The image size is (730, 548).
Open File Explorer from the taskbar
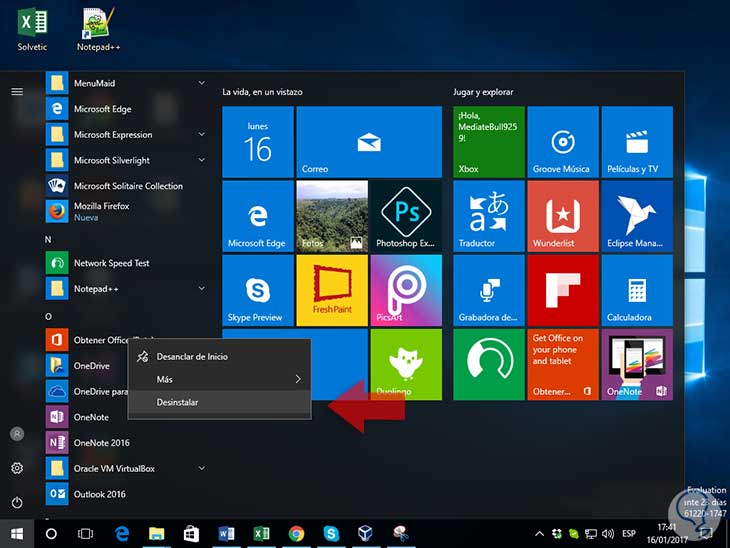156,534
